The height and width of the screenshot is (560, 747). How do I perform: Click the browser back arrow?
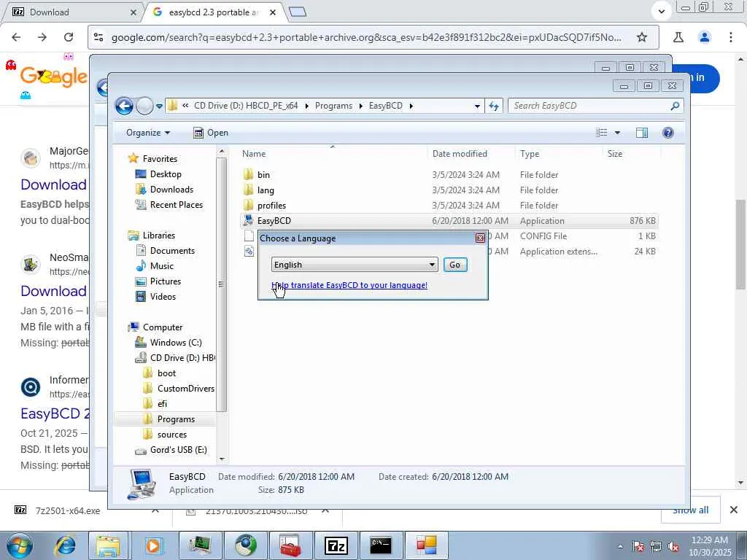click(x=16, y=37)
